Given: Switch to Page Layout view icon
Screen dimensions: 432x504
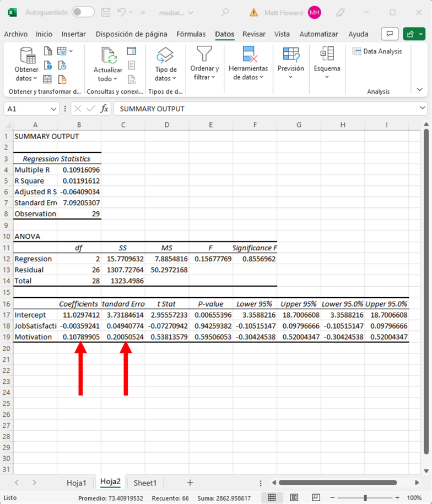Looking at the screenshot, I should coord(294,497).
